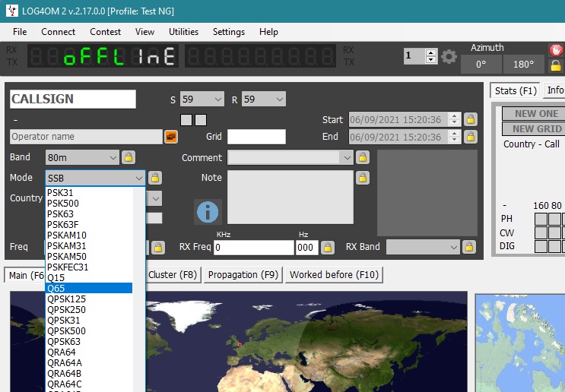565x392 pixels.
Task: Toggle the lock next to RX Band
Action: click(468, 247)
